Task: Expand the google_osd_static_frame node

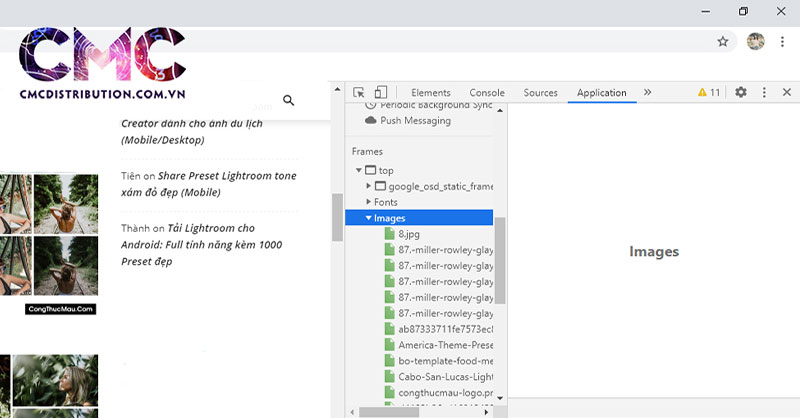Action: 369,186
